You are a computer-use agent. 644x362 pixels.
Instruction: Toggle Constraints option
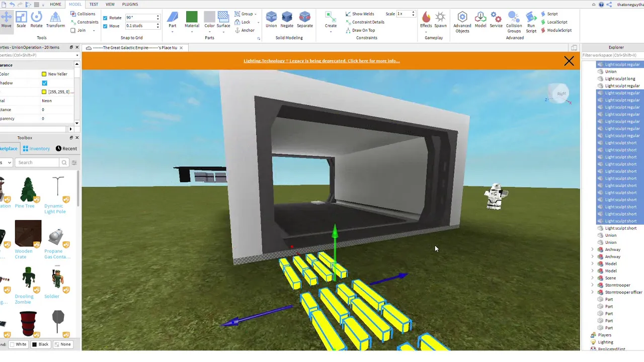84,22
